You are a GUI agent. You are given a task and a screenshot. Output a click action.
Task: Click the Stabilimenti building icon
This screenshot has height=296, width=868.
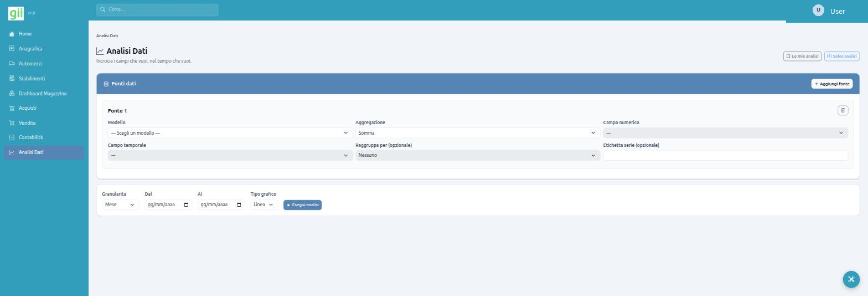coord(12,79)
